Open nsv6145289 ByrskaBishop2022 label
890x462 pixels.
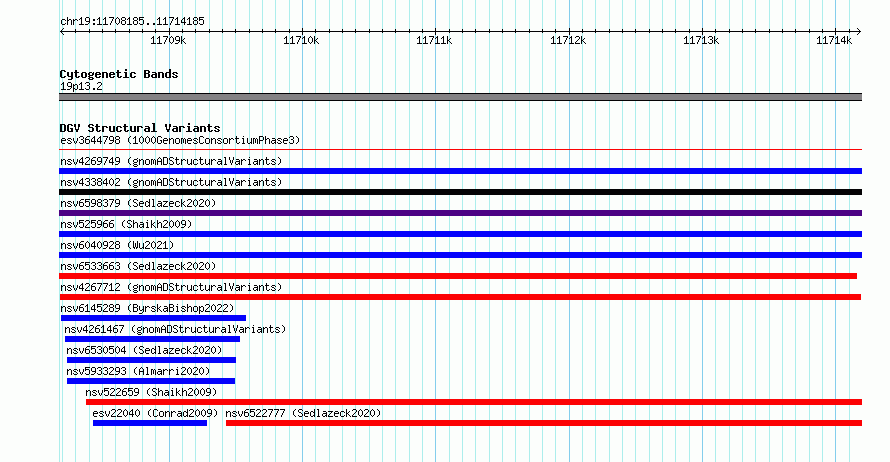147,308
